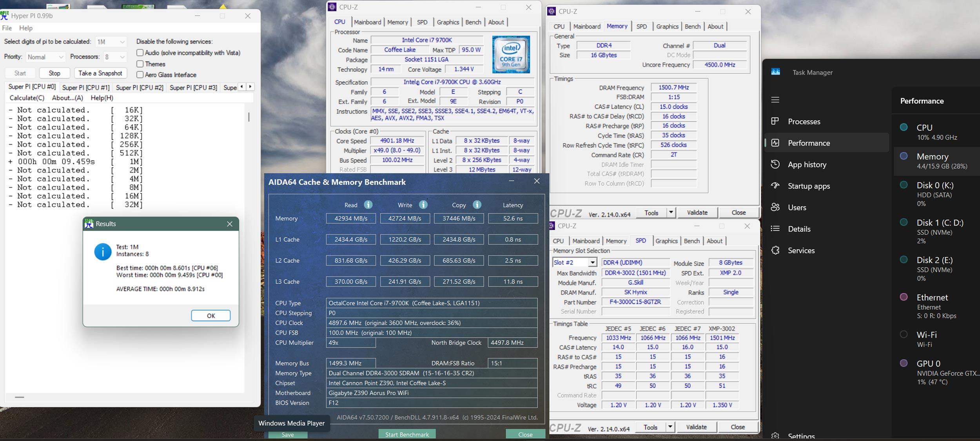Viewport: 980px width, 441px height.
Task: Expand the pi digits 1M dropdown
Action: pos(122,42)
